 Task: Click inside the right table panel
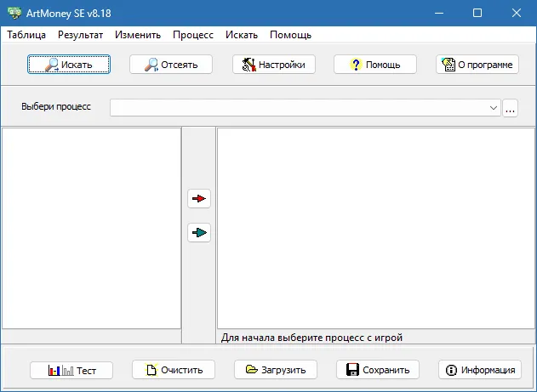[x=375, y=228]
